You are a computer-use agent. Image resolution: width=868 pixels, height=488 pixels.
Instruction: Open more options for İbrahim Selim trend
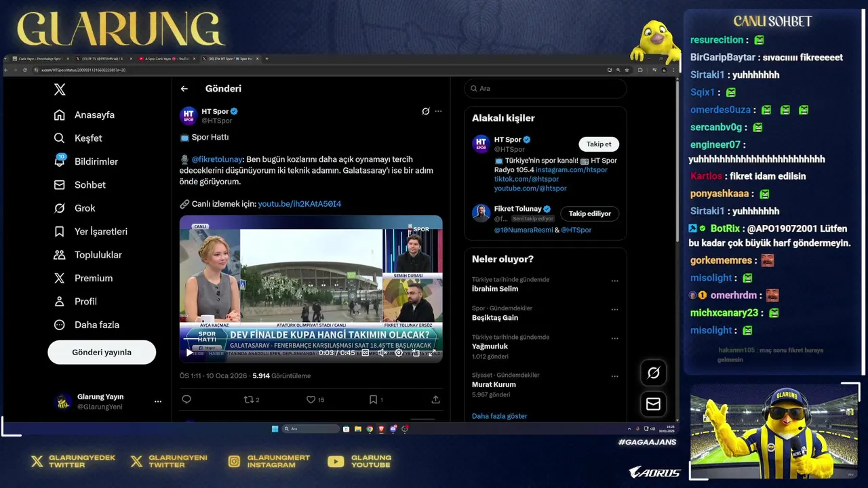click(x=614, y=281)
